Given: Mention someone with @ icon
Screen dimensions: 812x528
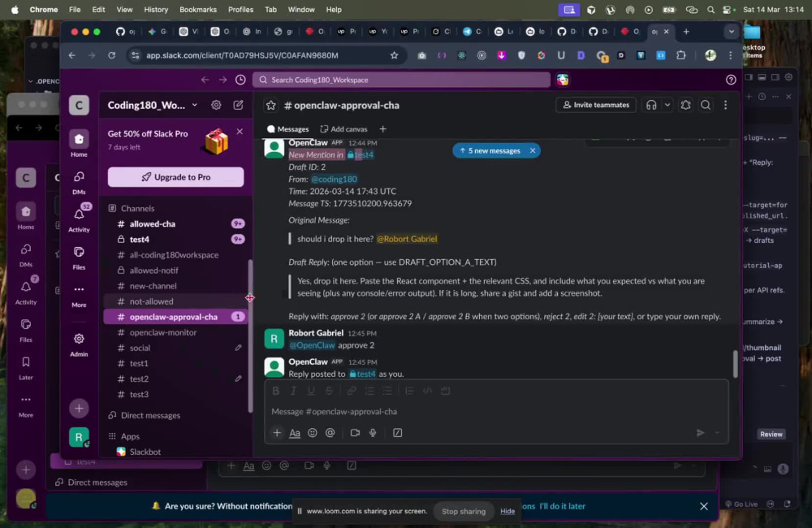Looking at the screenshot, I should click(x=330, y=433).
